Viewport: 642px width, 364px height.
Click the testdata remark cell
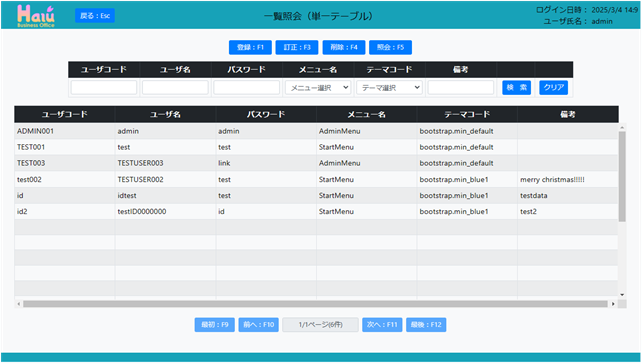coord(568,195)
